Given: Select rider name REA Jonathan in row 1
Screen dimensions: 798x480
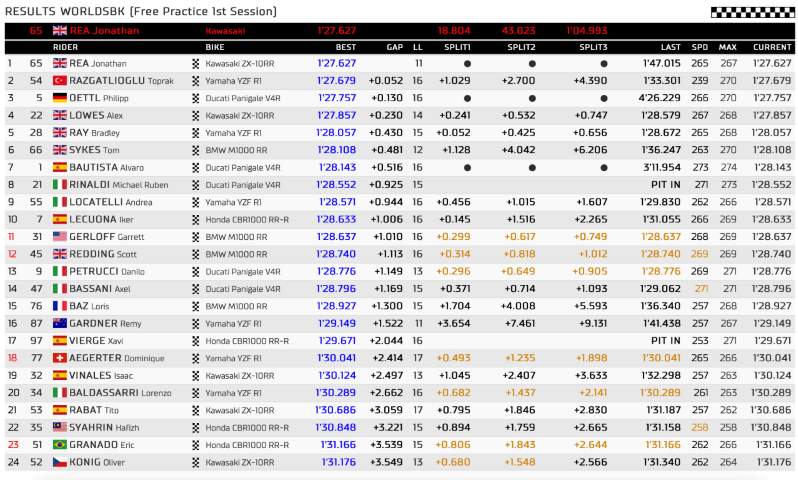Looking at the screenshot, I should [98, 63].
